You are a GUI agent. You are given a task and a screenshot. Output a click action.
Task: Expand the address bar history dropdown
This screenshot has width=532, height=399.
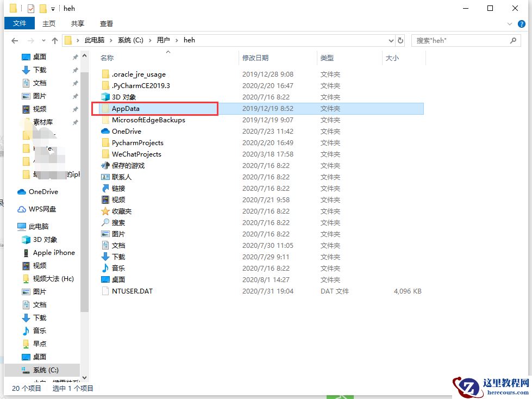click(x=390, y=40)
